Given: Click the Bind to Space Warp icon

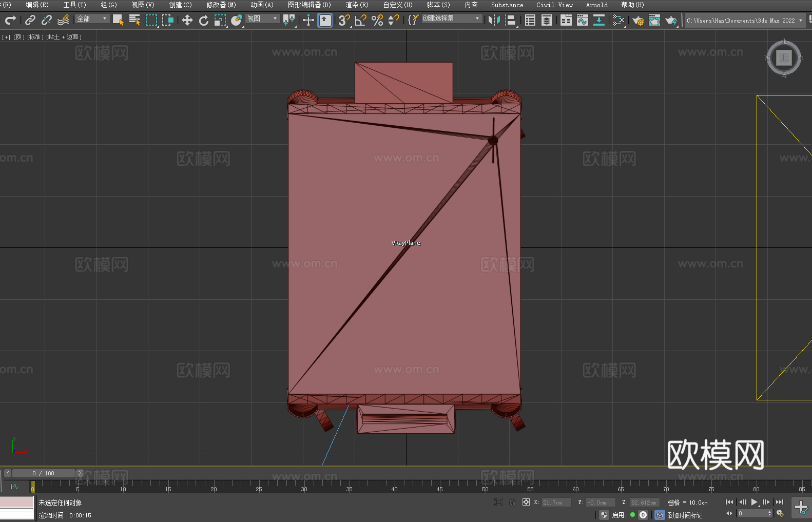Looking at the screenshot, I should tap(63, 20).
